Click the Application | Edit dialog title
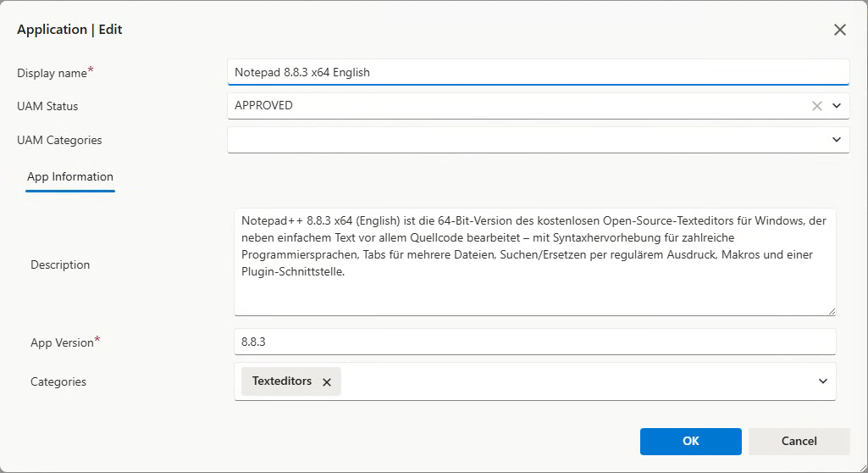 click(x=69, y=30)
